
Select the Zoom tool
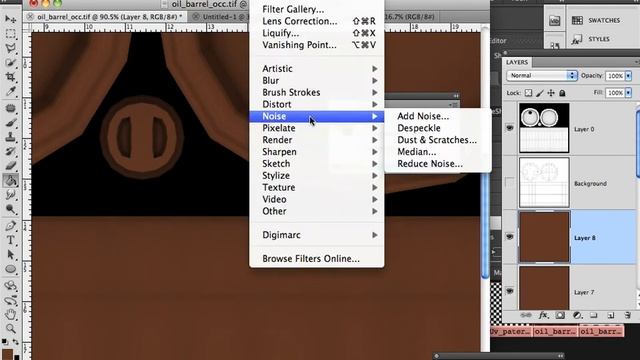tap(11, 329)
